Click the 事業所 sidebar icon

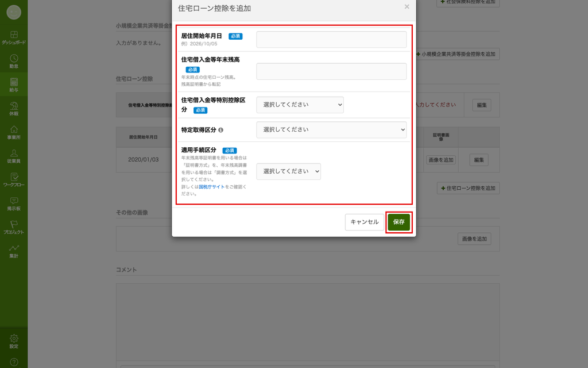[14, 132]
